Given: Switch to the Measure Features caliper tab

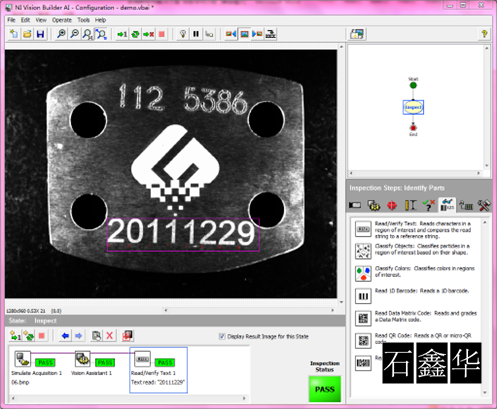Looking at the screenshot, I should click(x=410, y=205).
